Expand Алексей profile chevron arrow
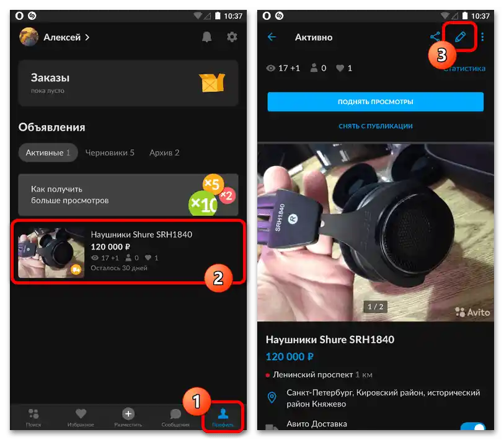Screen dimensions: 504x440 pos(87,37)
